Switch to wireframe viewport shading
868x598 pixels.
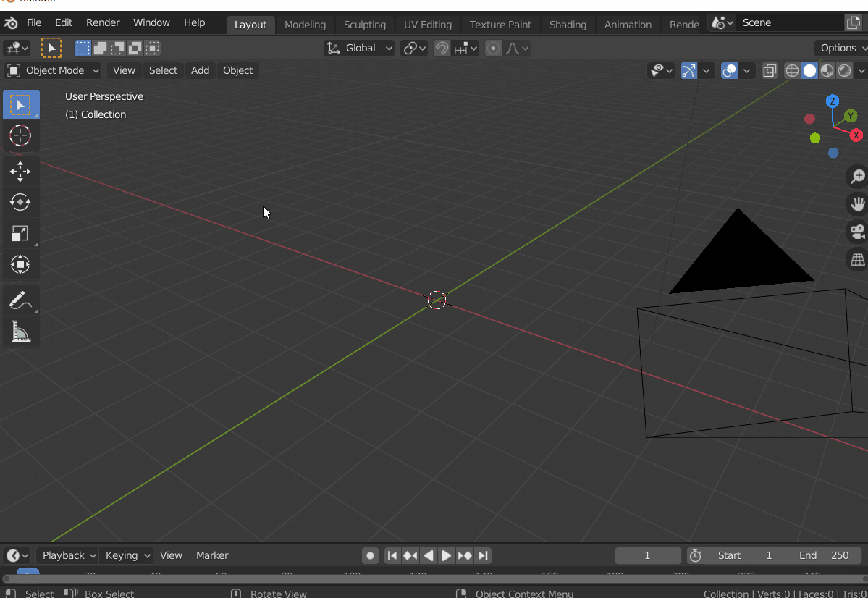[x=792, y=71]
